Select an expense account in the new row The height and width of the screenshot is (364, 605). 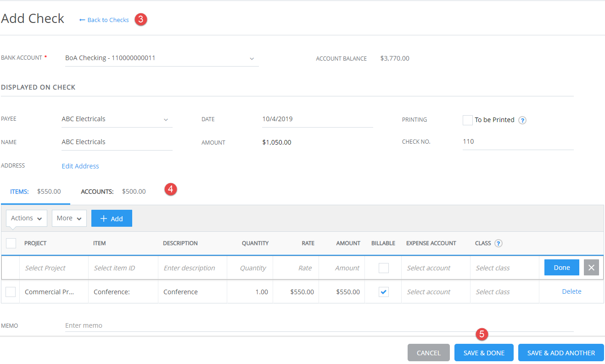436,268
